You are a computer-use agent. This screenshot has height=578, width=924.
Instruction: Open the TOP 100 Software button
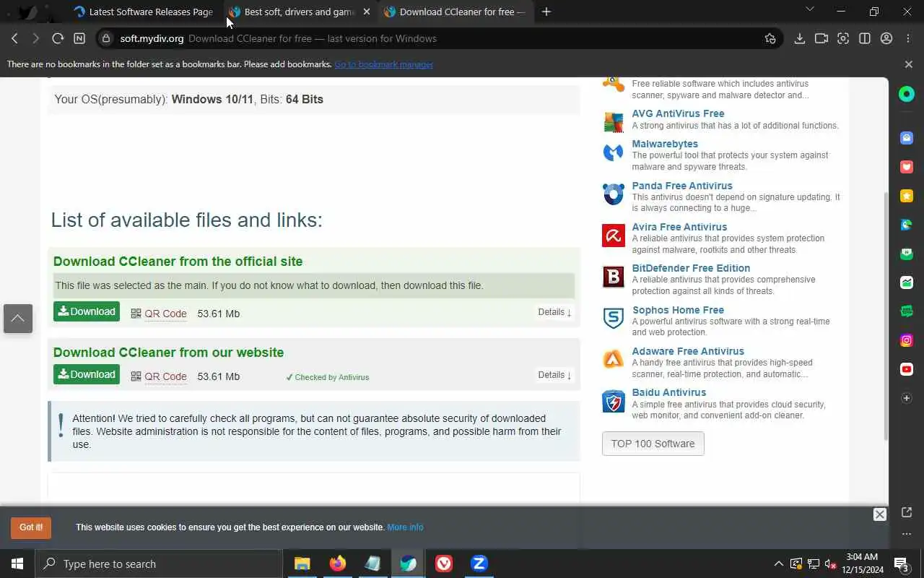click(653, 444)
